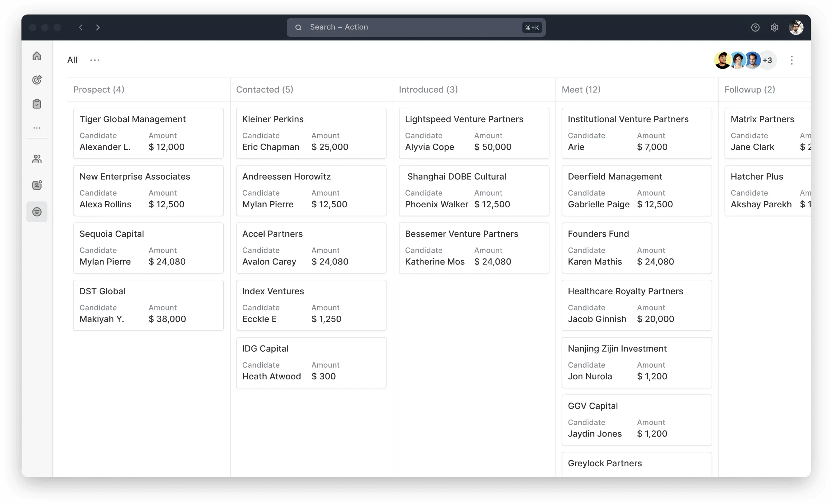Open the vertical kebab menu at top right

click(x=792, y=60)
